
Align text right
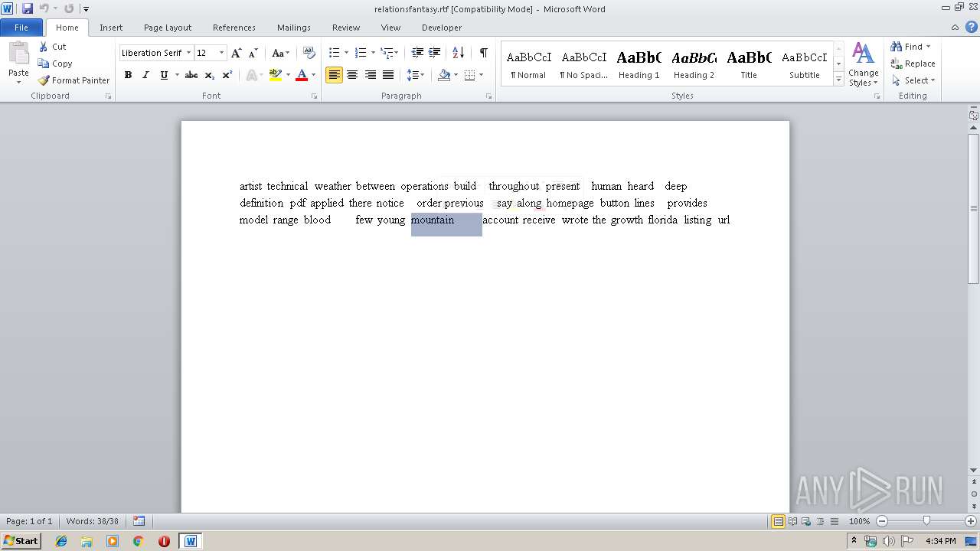tap(371, 75)
